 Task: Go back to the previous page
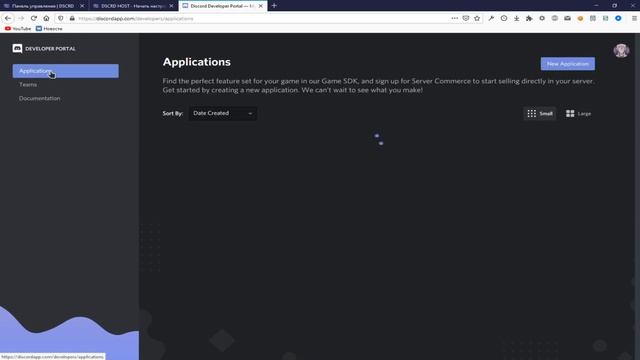pyautogui.click(x=8, y=18)
